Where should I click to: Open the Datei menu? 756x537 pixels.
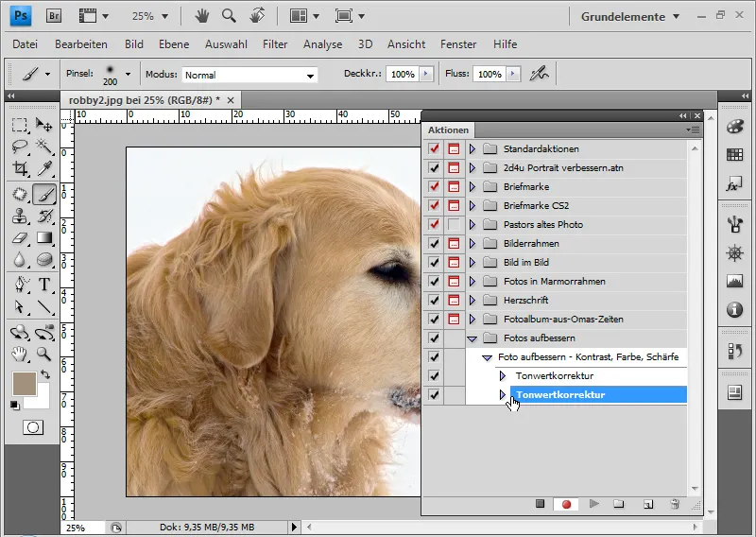point(26,44)
